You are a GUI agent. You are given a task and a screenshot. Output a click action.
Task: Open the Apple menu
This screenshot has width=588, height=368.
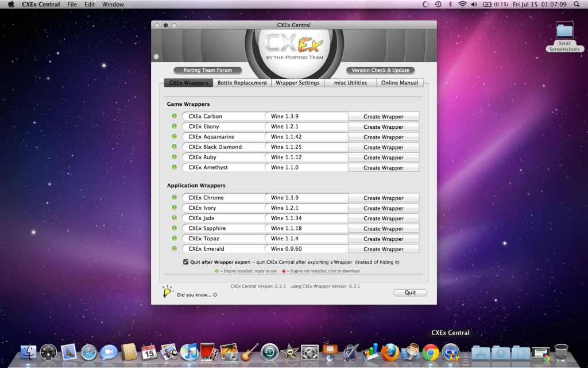pos(10,5)
